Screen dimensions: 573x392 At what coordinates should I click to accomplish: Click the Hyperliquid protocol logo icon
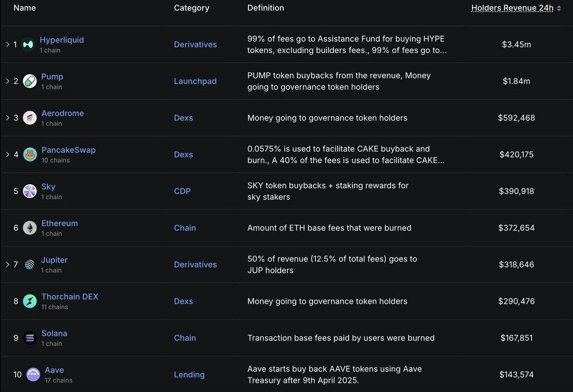tap(28, 44)
